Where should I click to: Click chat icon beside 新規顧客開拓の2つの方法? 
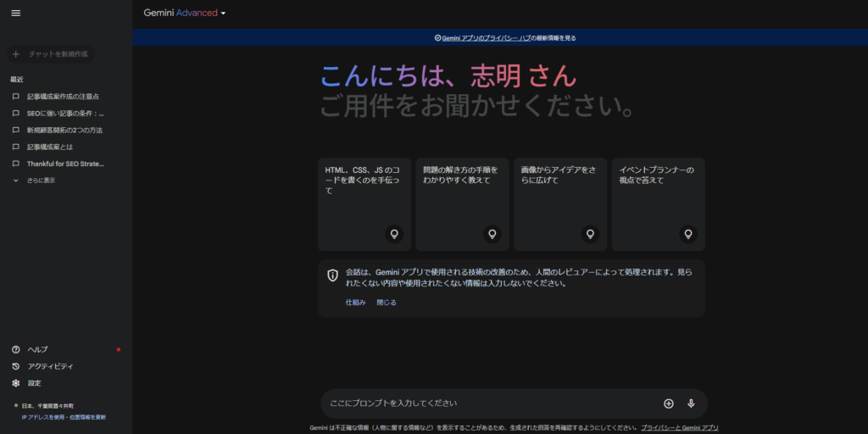15,131
